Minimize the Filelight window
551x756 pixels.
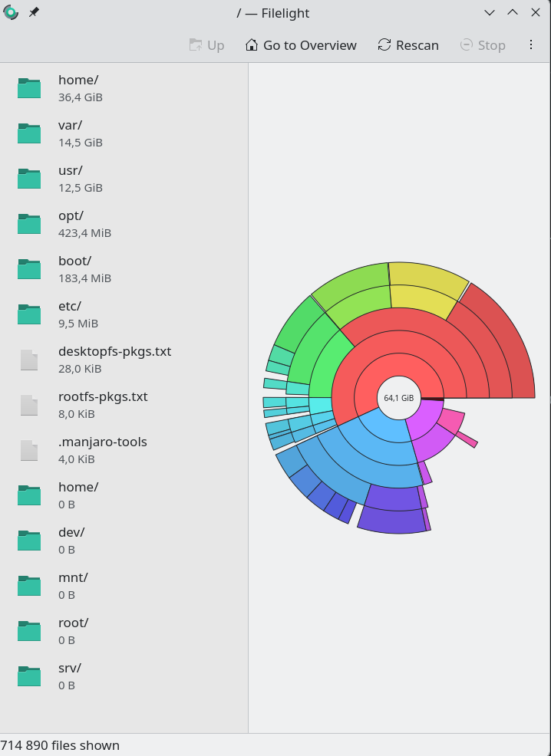click(490, 13)
